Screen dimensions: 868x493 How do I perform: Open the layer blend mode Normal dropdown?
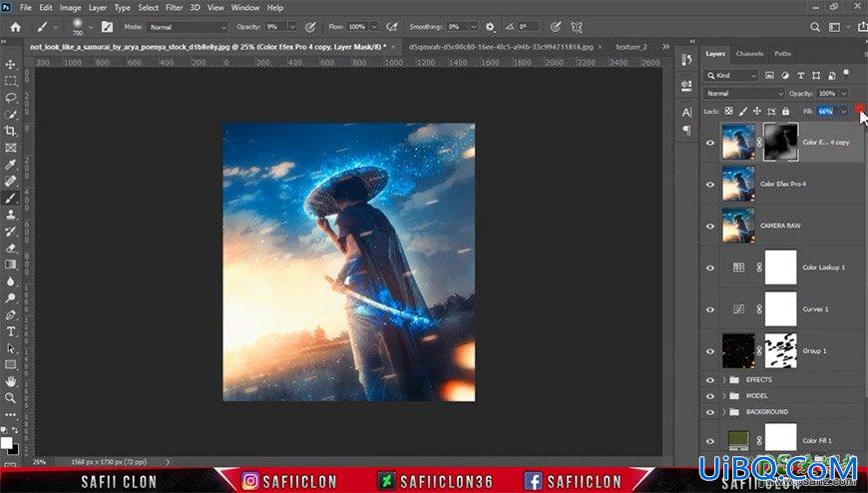[744, 94]
